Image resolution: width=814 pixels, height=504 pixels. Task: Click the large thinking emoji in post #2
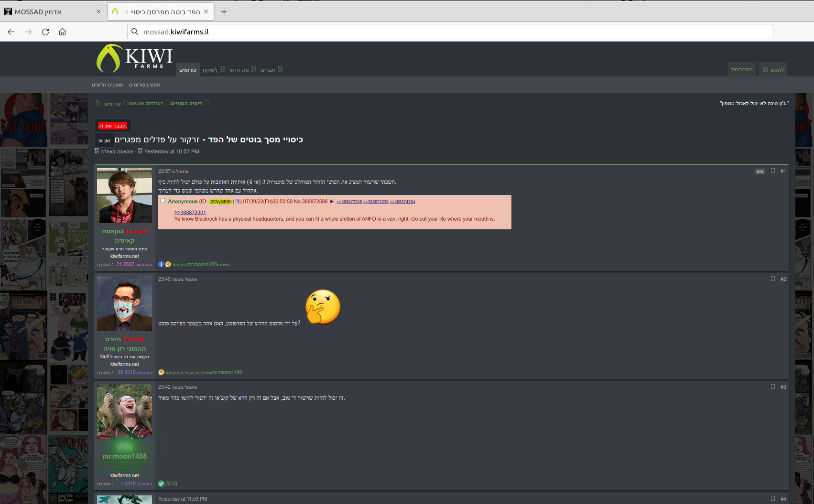point(323,307)
